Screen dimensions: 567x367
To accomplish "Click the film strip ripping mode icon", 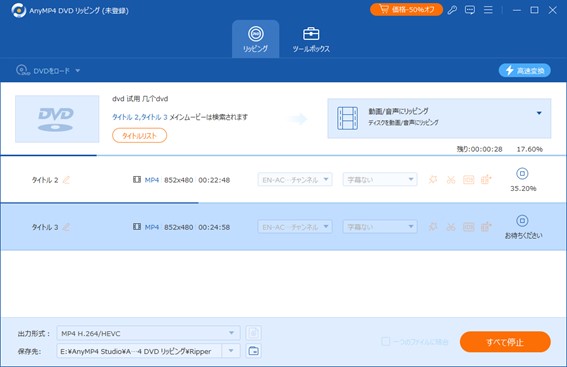I will tap(347, 118).
